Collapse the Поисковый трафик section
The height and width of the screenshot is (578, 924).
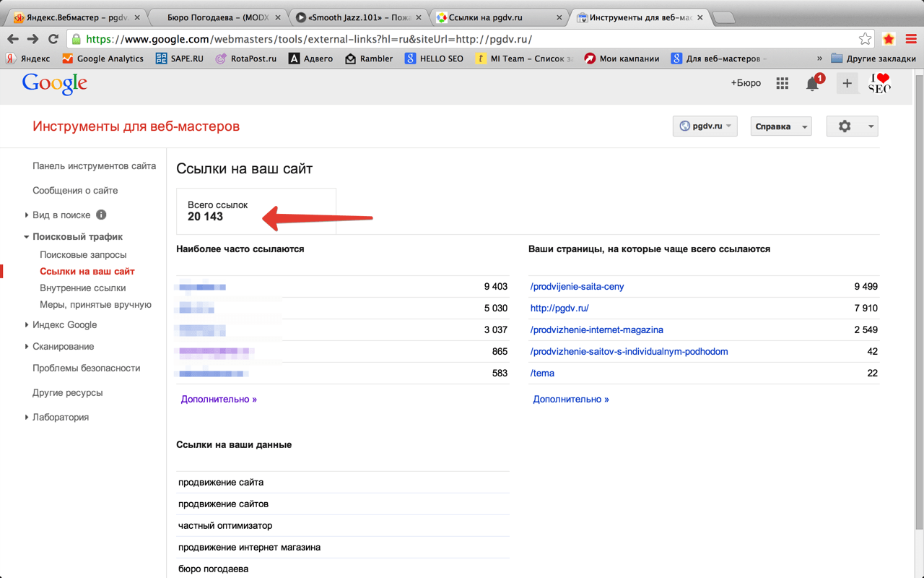click(x=77, y=236)
